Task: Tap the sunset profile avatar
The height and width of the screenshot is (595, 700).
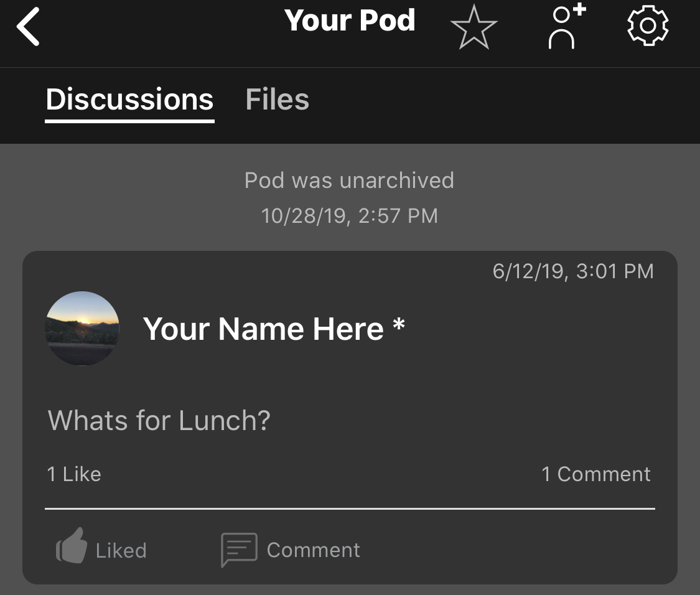Action: 82,328
